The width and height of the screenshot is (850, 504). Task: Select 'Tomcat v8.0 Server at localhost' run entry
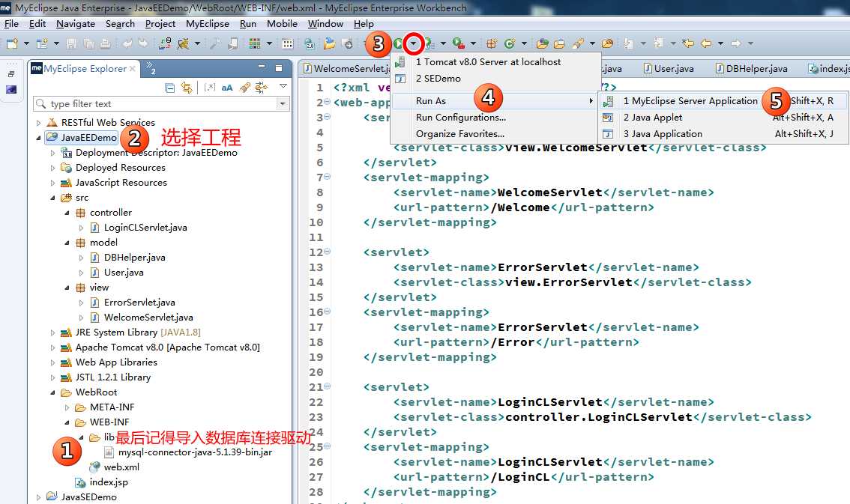(496, 61)
